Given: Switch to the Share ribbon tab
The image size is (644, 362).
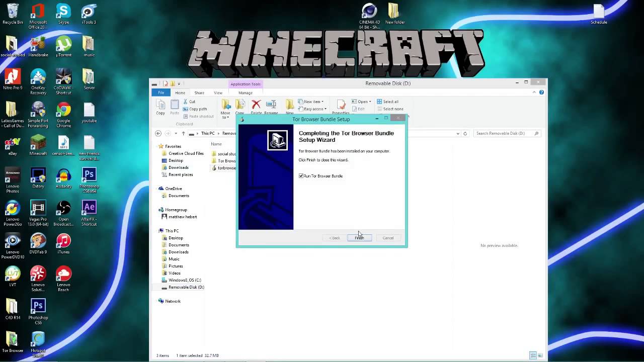Looking at the screenshot, I should (x=199, y=93).
